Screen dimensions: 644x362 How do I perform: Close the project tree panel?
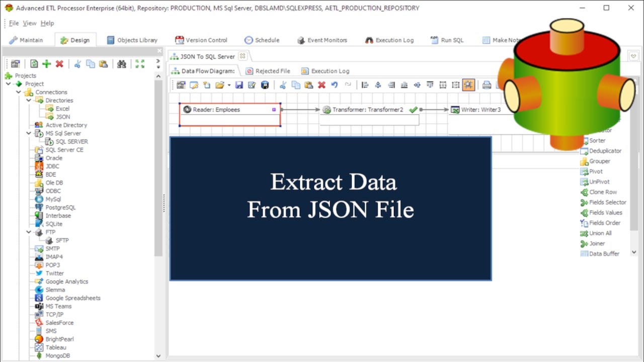pyautogui.click(x=159, y=51)
